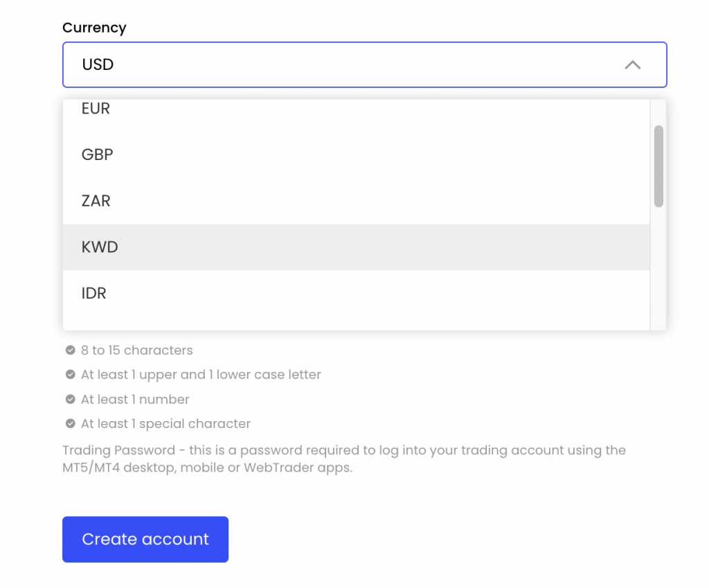Viewport: 709px width, 588px height.
Task: Collapse the currency dropdown using its chevron
Action: [632, 64]
